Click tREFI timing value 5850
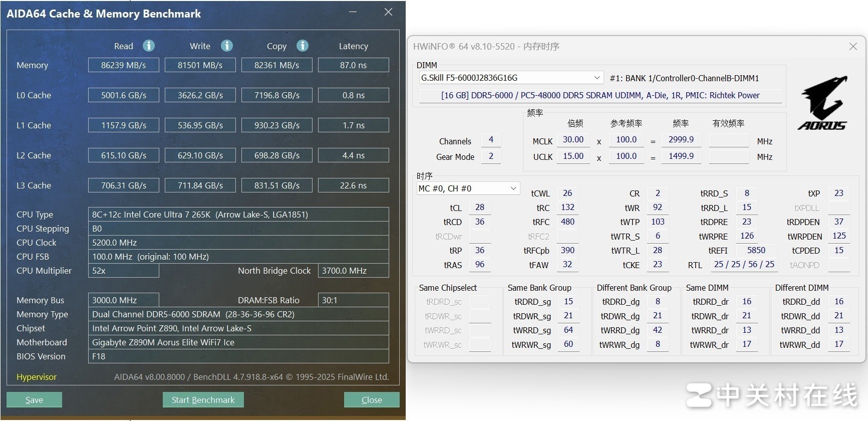The image size is (868, 421). tap(756, 251)
